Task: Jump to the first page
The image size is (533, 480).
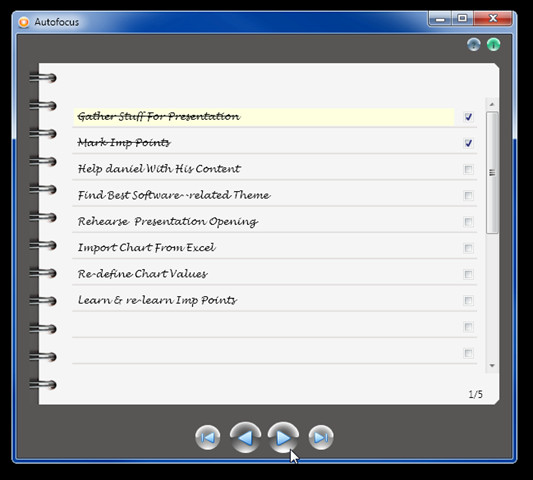Action: coord(208,437)
